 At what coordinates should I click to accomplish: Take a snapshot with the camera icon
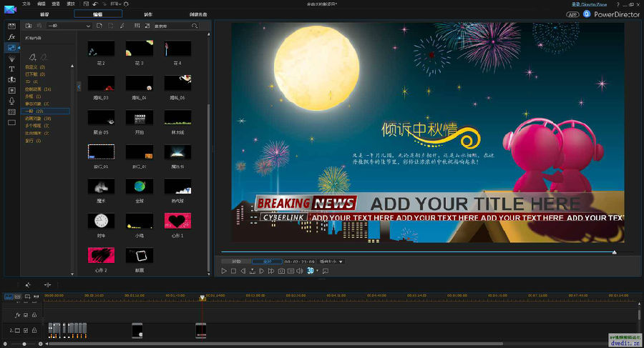[281, 271]
